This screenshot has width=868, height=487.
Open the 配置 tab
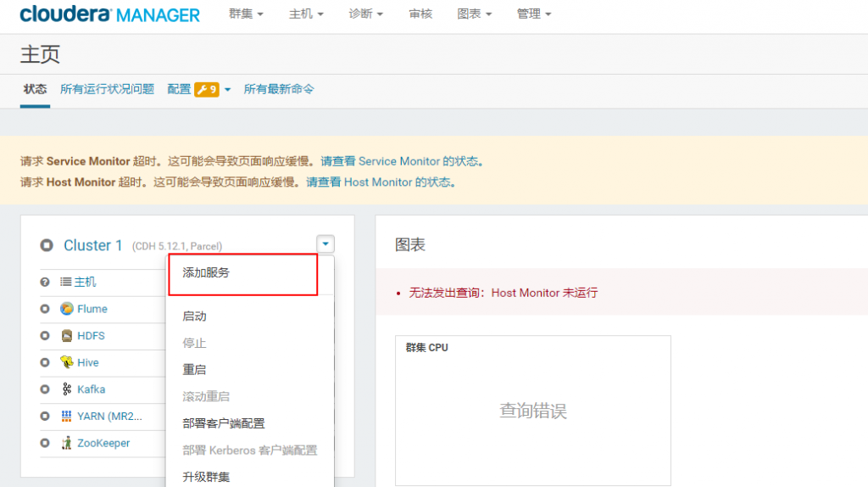(179, 89)
